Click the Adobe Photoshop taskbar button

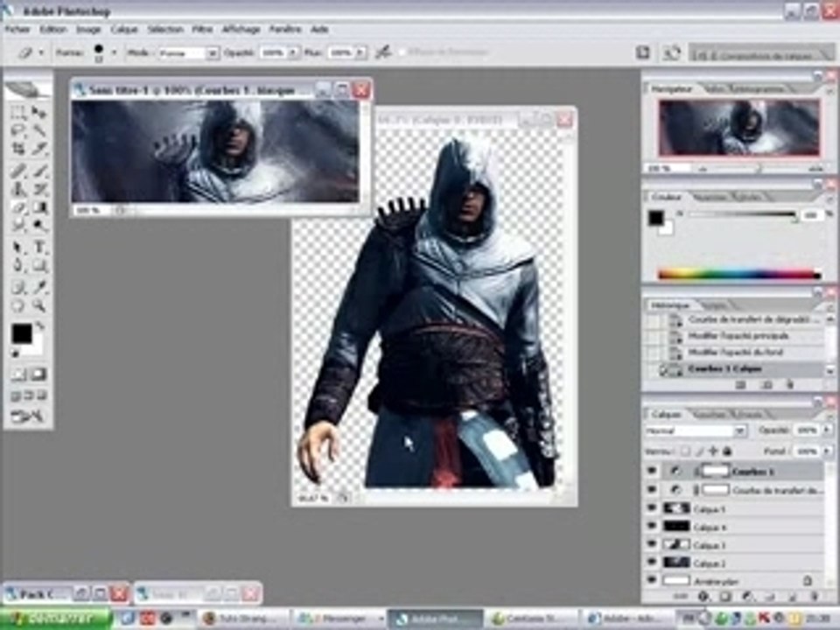[x=435, y=619]
